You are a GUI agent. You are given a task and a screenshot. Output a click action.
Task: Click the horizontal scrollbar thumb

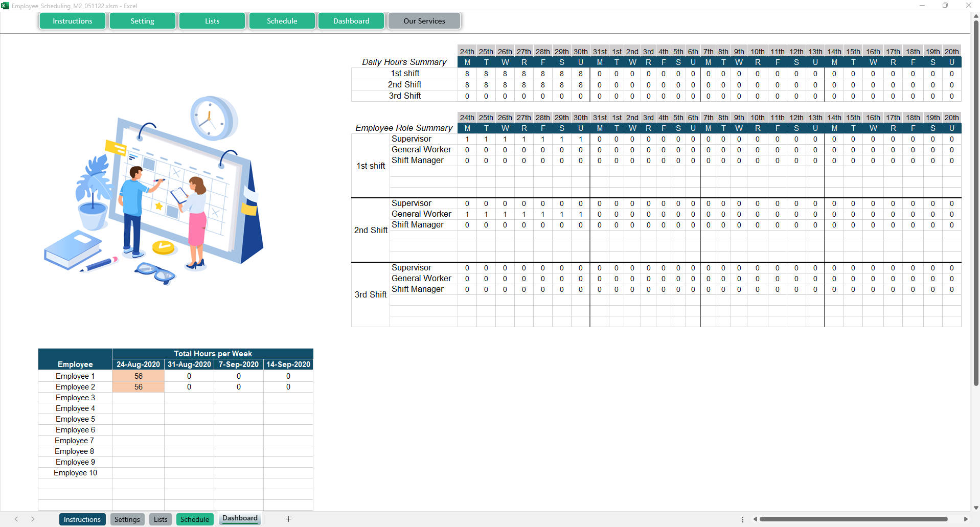(853, 519)
